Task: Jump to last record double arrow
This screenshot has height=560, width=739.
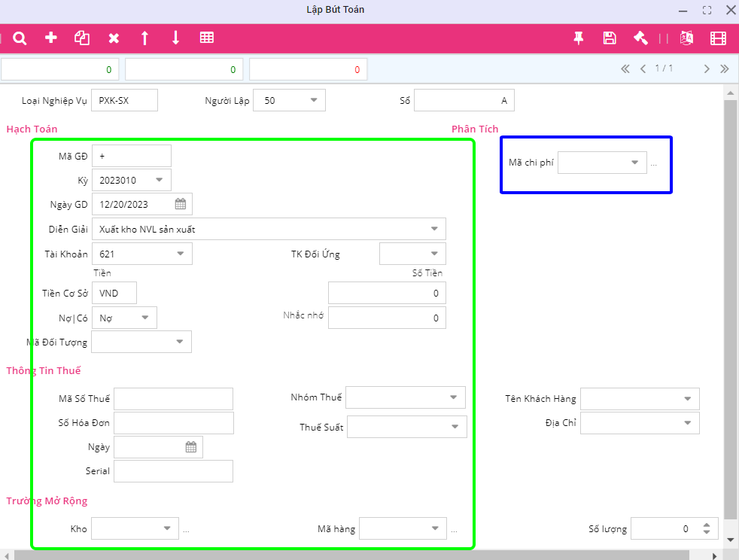Action: pyautogui.click(x=724, y=68)
